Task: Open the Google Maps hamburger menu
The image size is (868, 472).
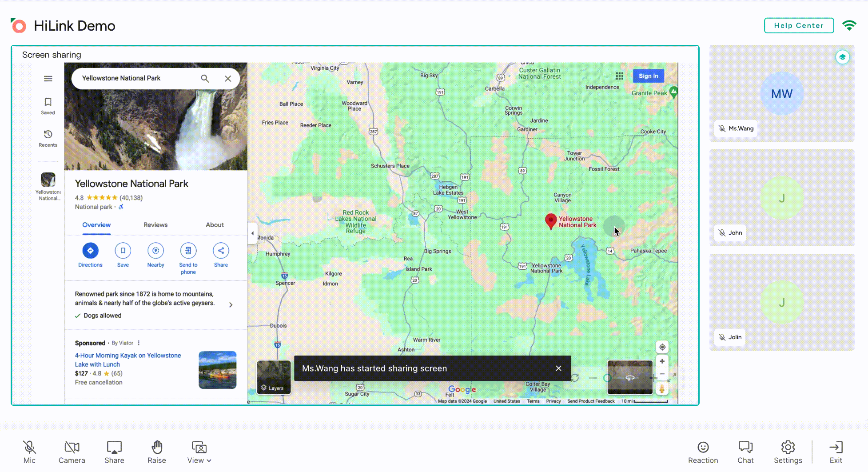Action: point(48,78)
